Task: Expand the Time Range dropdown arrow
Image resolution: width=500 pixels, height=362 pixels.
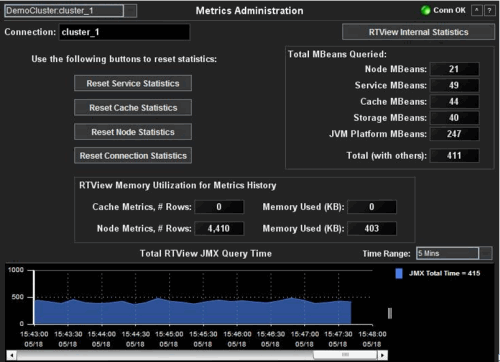Action: tap(486, 253)
